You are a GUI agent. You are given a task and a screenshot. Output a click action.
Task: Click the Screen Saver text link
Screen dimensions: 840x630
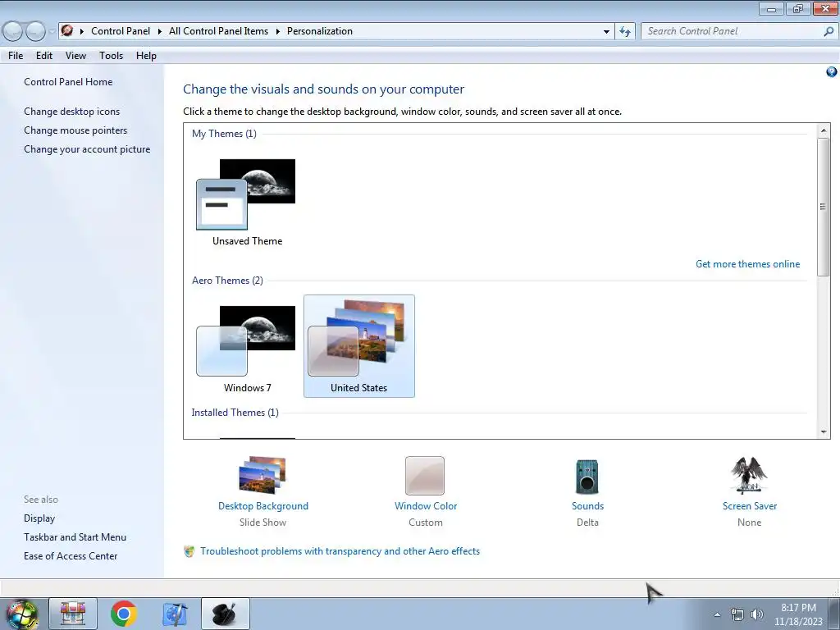(x=749, y=506)
